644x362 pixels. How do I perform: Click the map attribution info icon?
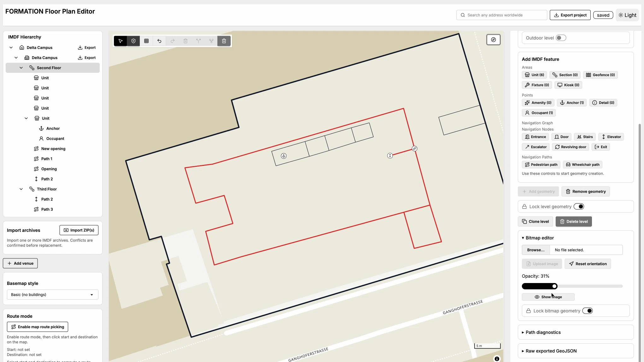point(497,359)
